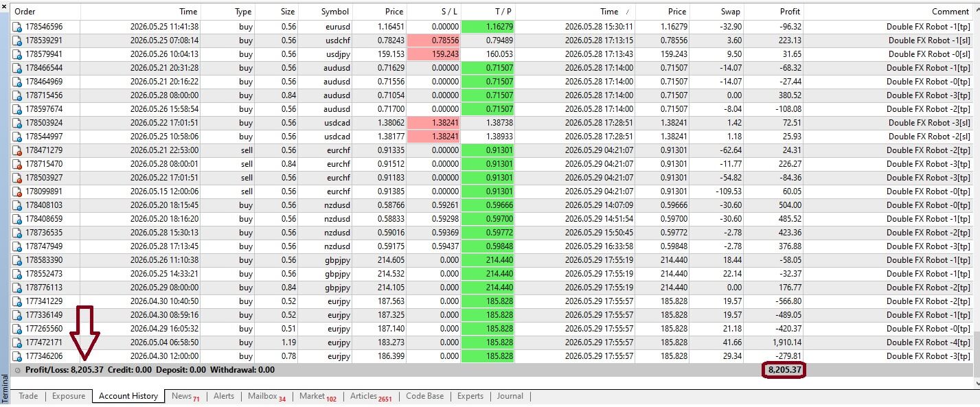Switch to the Experts tab
Image resolution: width=980 pixels, height=407 pixels.
click(470, 396)
